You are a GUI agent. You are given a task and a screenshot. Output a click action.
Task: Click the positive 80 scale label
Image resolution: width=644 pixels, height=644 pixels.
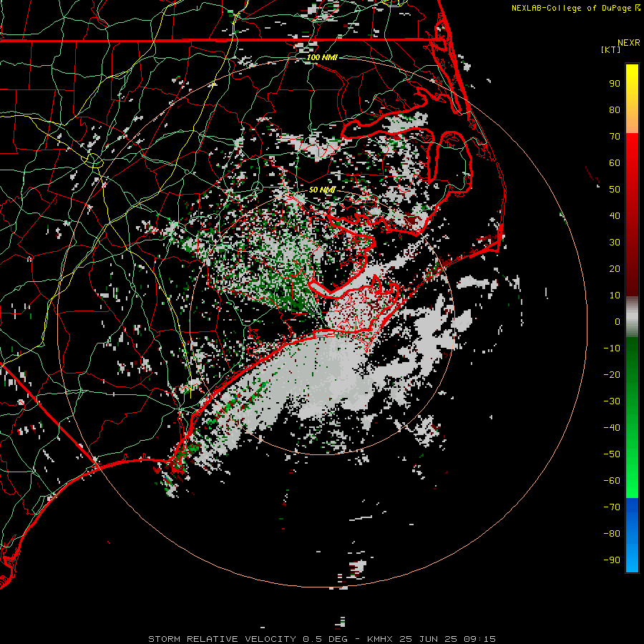pyautogui.click(x=615, y=110)
